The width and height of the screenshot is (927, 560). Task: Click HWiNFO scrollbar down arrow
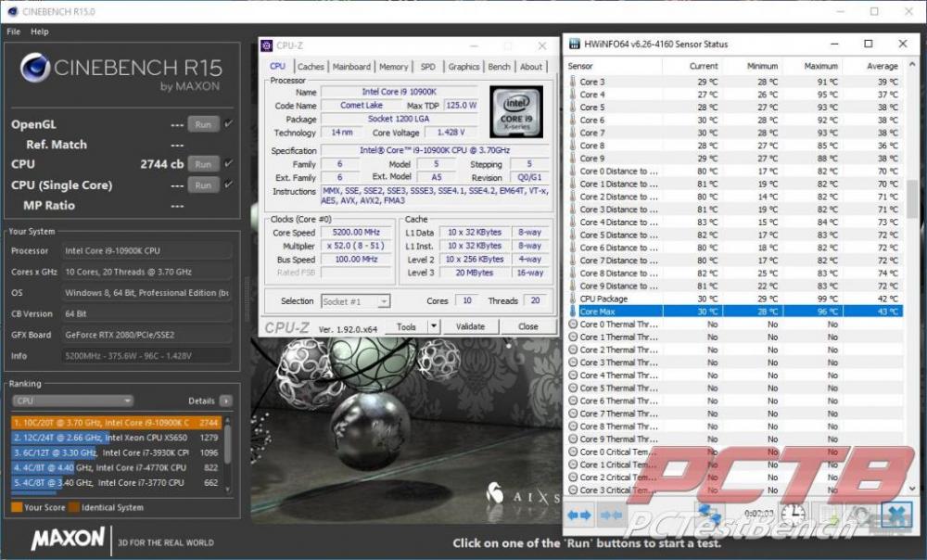click(911, 489)
